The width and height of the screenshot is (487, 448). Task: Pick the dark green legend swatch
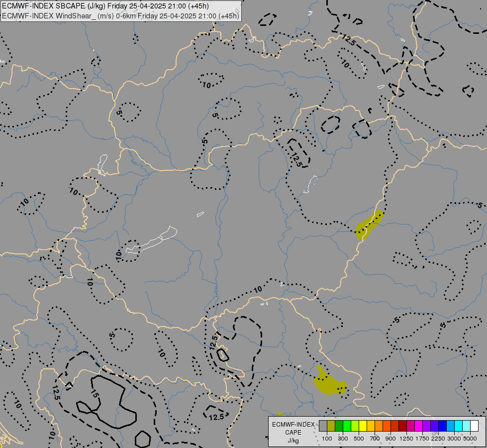click(339, 426)
